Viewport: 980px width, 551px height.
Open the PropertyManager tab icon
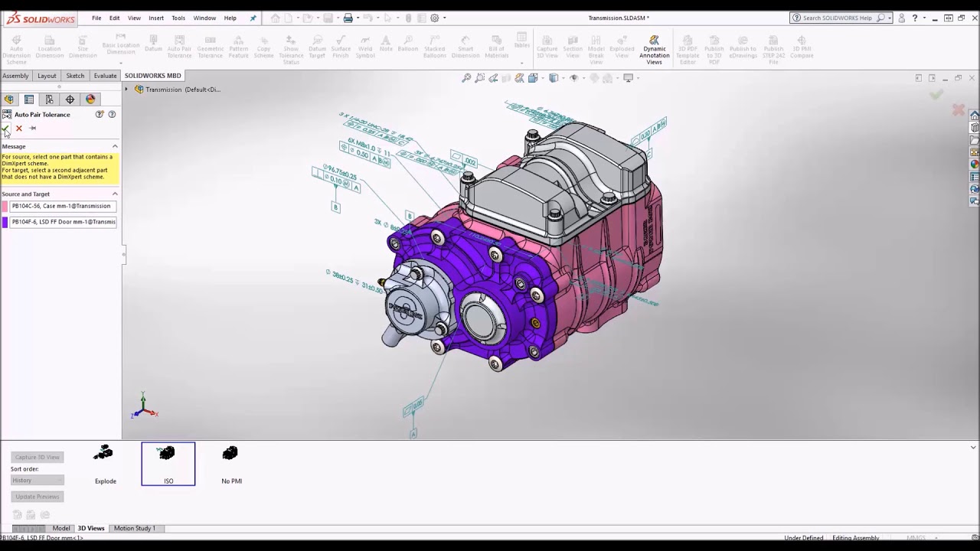click(29, 99)
